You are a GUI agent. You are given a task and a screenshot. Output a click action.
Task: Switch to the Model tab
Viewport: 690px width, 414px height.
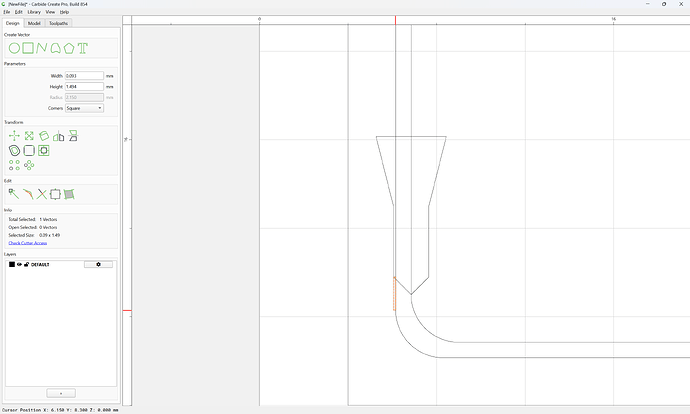pos(34,23)
